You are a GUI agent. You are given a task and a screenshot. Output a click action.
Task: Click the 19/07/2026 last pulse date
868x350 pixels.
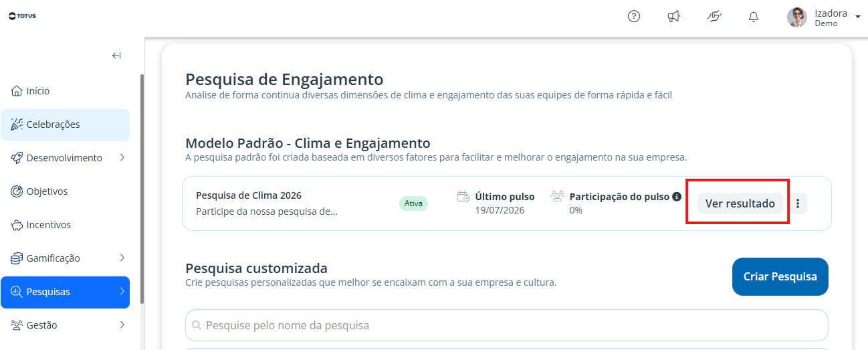(500, 210)
